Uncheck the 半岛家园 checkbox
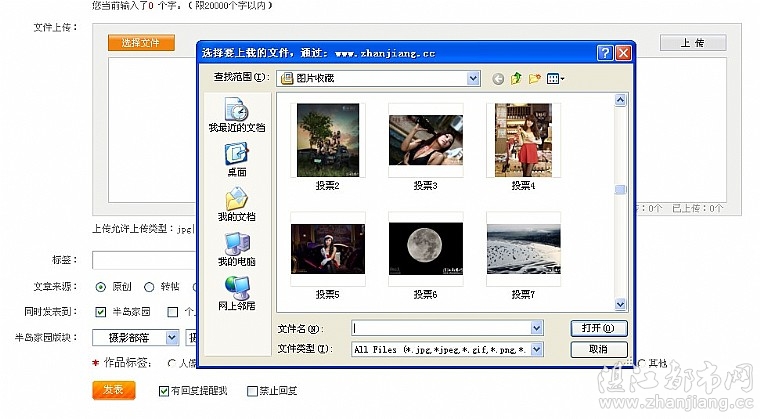 coord(100,312)
